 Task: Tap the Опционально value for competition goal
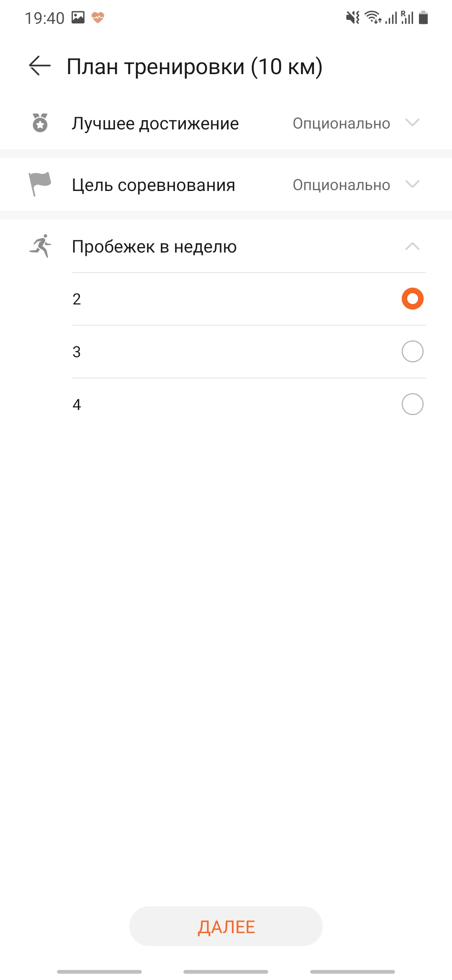pyautogui.click(x=341, y=185)
